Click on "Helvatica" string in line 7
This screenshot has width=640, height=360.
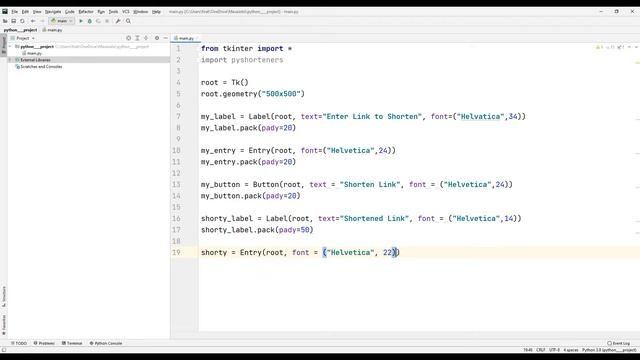point(480,116)
